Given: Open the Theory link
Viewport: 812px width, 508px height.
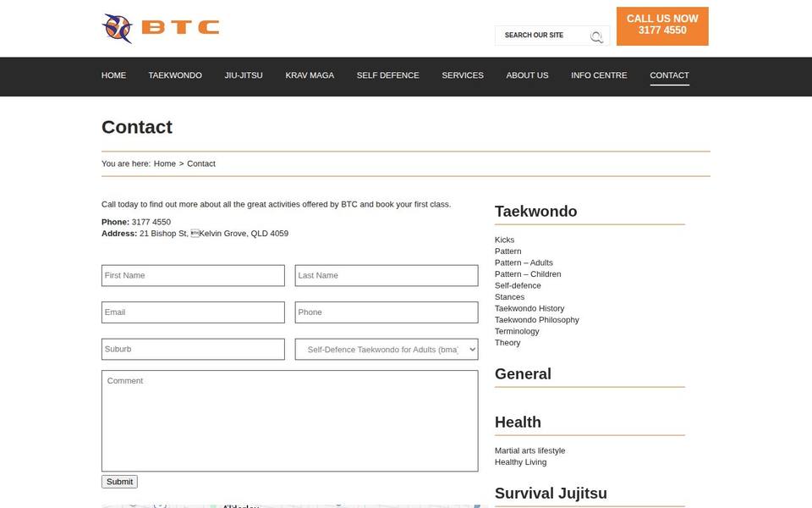Looking at the screenshot, I should click(x=507, y=343).
